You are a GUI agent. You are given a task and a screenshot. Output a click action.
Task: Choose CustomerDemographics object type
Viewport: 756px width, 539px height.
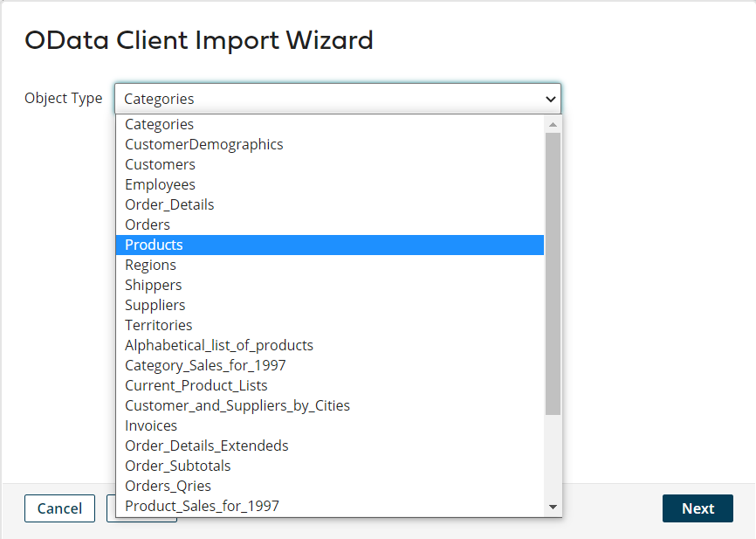pos(204,144)
